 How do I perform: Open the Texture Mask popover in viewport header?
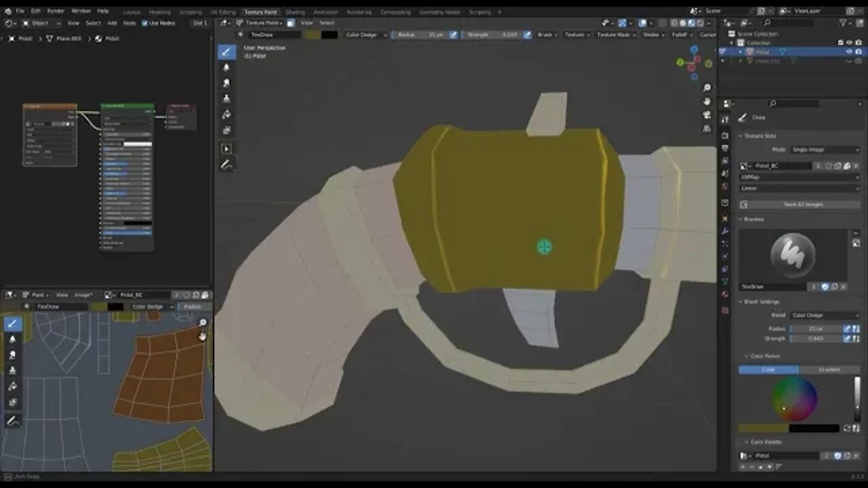[616, 35]
